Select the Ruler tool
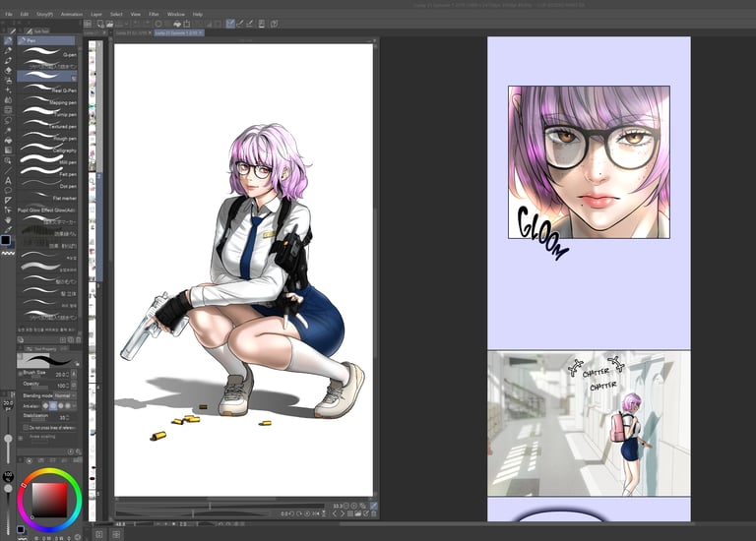756x541 pixels. (x=8, y=200)
